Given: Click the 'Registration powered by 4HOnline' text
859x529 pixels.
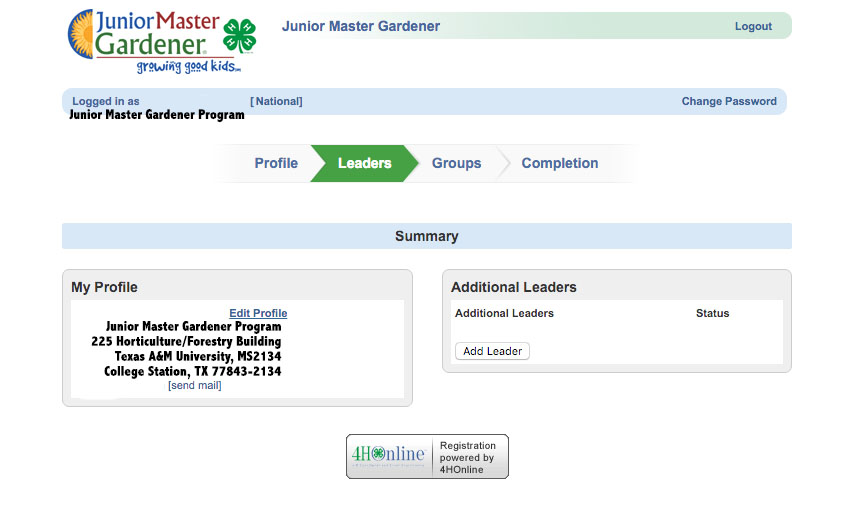Looking at the screenshot, I should pyautogui.click(x=467, y=457).
